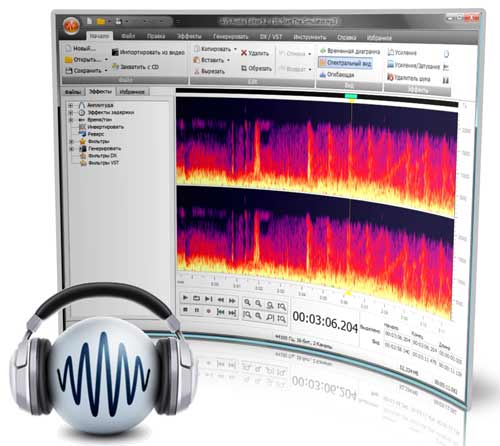The width and height of the screenshot is (500, 446).
Task: Start recording with the red record button
Action: pos(208,311)
